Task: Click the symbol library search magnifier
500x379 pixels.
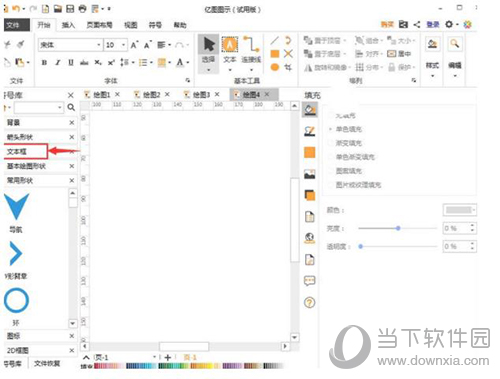Action: [71, 107]
